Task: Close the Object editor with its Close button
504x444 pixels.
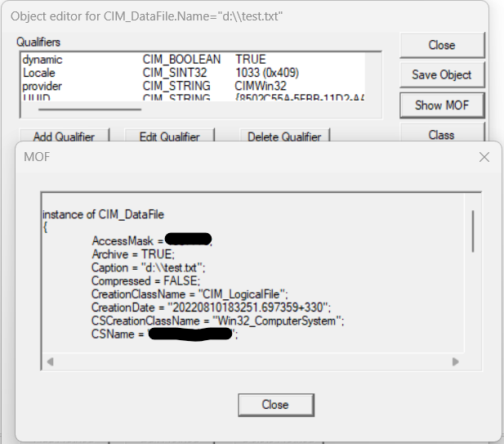Action: [442, 45]
